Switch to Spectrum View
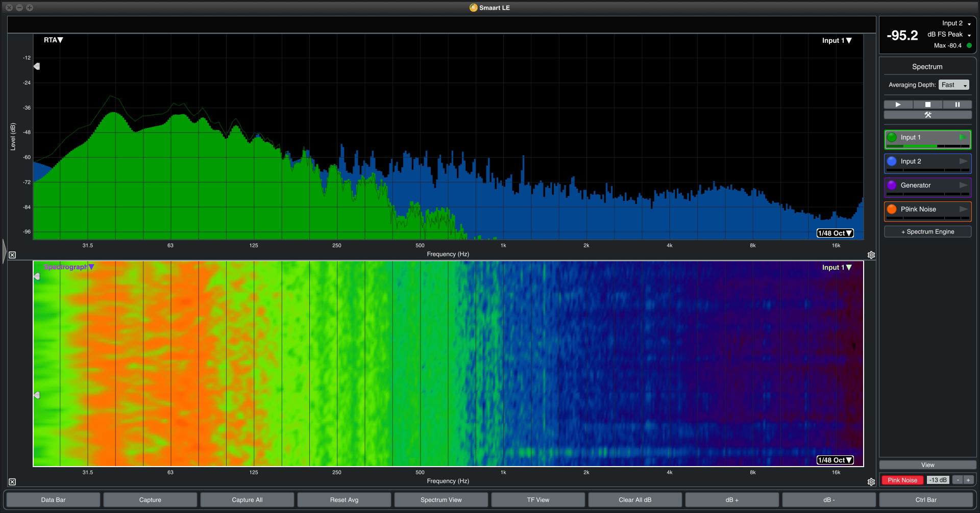The width and height of the screenshot is (980, 513). pyautogui.click(x=441, y=500)
